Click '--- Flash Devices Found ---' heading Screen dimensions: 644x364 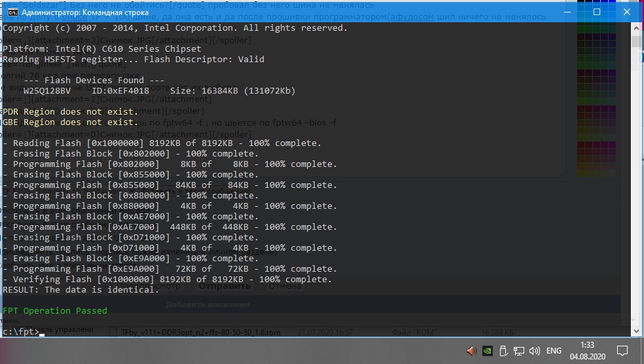pos(94,80)
